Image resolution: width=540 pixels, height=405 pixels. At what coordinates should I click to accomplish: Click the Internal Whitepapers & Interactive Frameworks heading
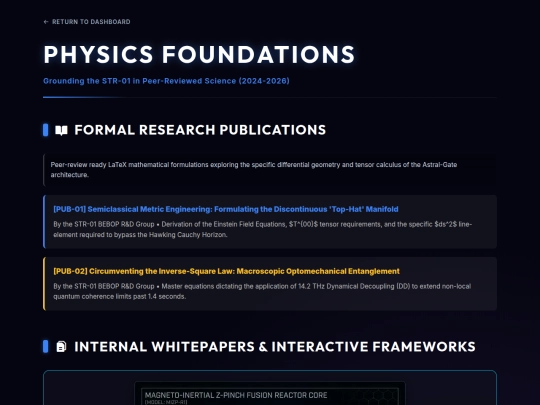click(275, 346)
